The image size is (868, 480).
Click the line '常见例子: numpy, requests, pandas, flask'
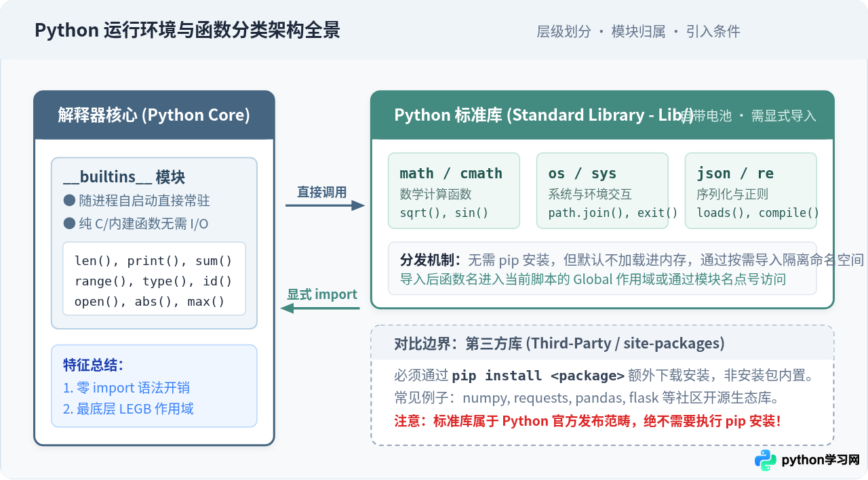tap(587, 397)
